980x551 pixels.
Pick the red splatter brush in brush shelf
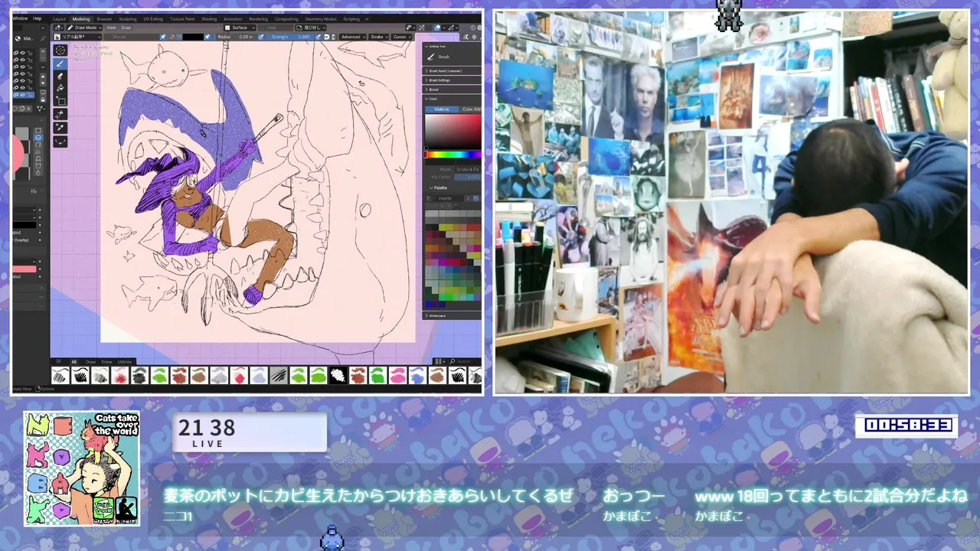120,375
